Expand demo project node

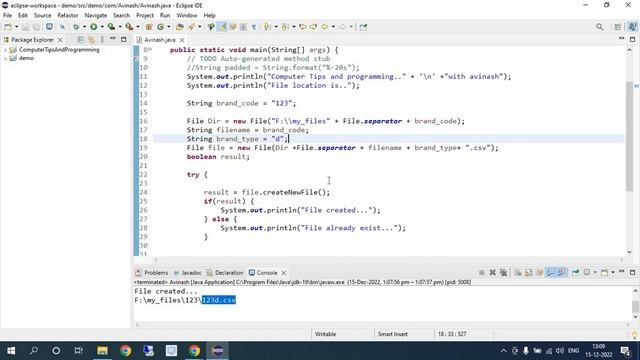pos(5,58)
